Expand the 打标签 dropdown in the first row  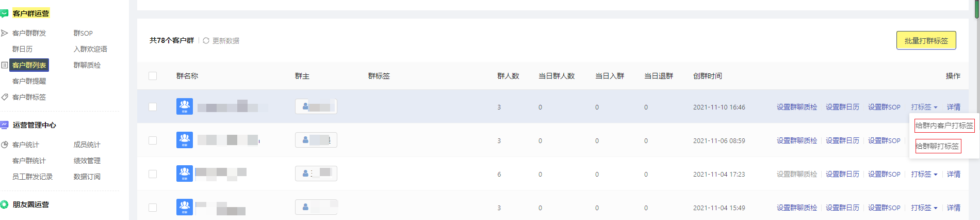(x=924, y=107)
